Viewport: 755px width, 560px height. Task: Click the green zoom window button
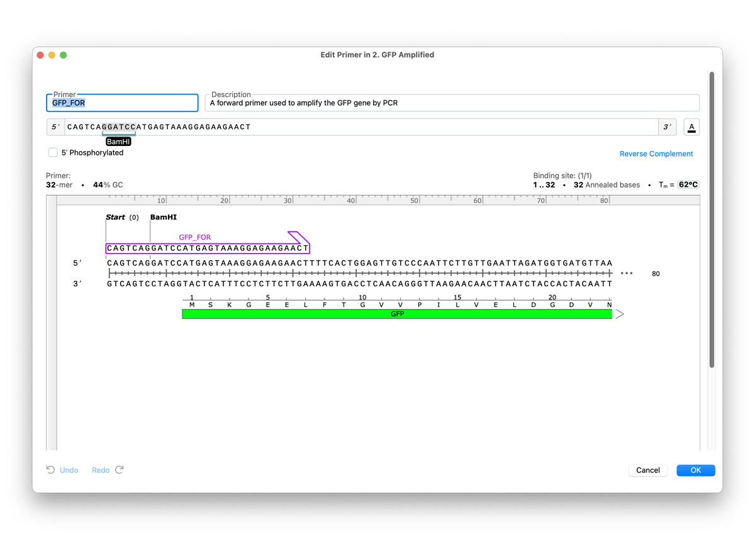click(63, 55)
